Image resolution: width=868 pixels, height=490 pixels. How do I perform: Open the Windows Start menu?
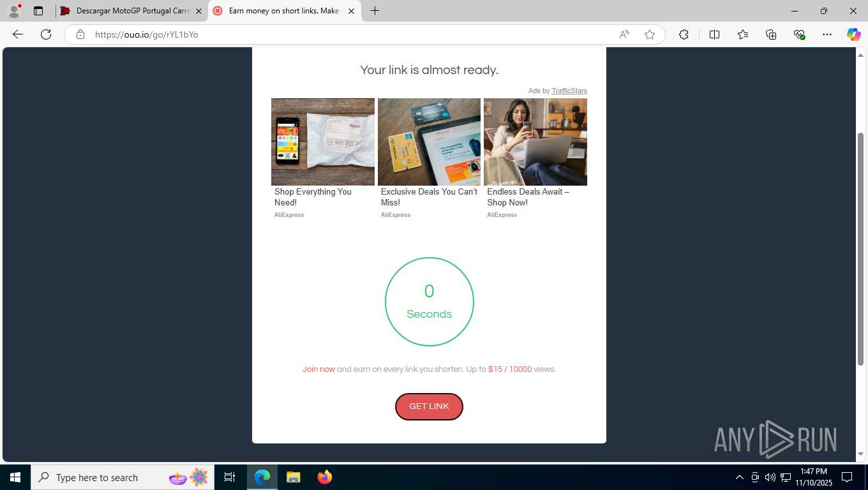tap(15, 477)
